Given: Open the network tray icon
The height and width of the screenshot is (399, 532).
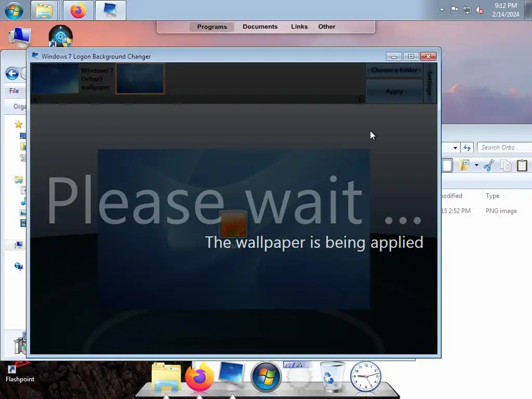Looking at the screenshot, I should [x=467, y=10].
